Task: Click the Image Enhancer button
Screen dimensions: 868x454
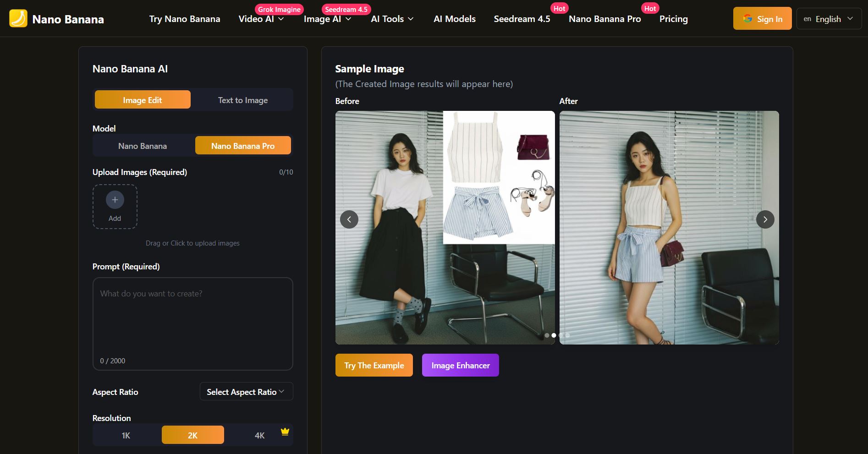Action: 460,365
